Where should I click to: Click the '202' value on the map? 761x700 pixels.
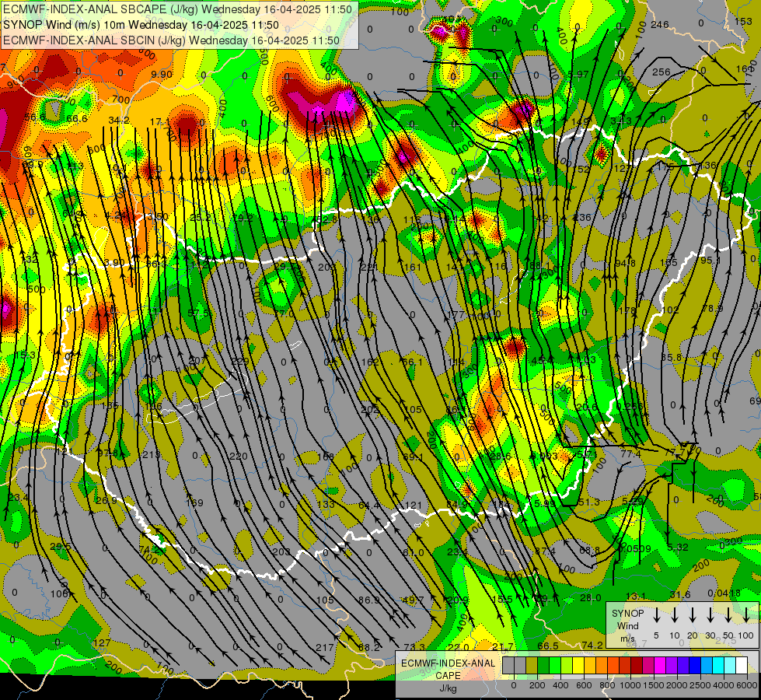point(370,410)
